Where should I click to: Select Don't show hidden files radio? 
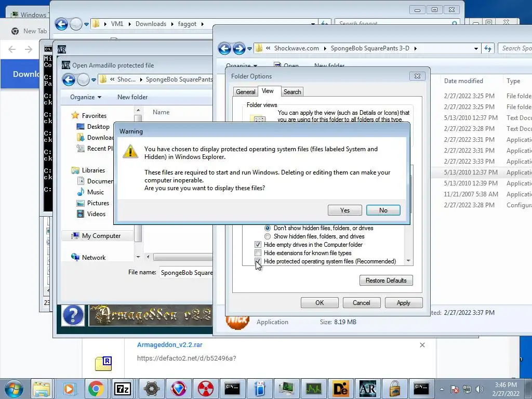coord(268,228)
